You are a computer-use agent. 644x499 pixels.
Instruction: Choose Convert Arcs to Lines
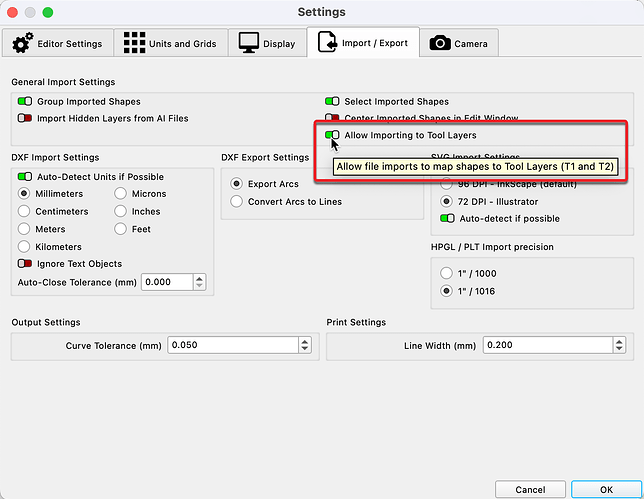pyautogui.click(x=236, y=201)
